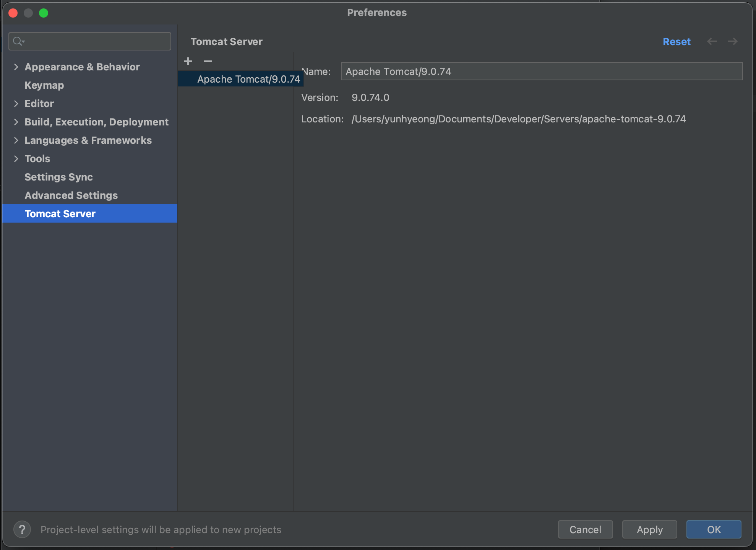Close Preferences with red window button

click(x=13, y=13)
